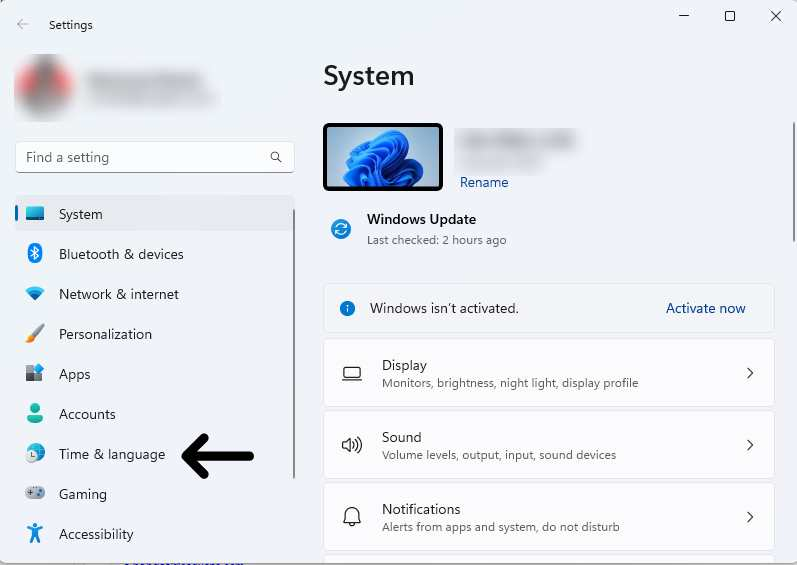Viewport: 797px width, 565px height.
Task: Click the sidebar navigation scrollbar
Action: click(x=294, y=343)
